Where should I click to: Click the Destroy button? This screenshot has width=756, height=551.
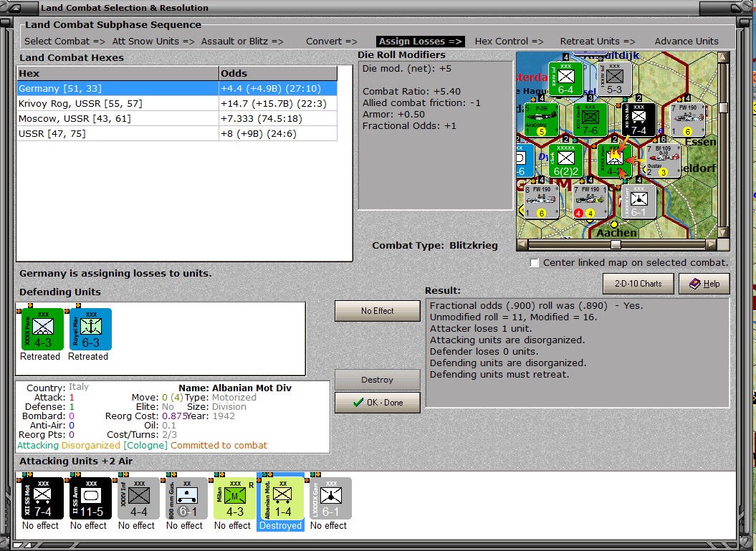pyautogui.click(x=378, y=380)
